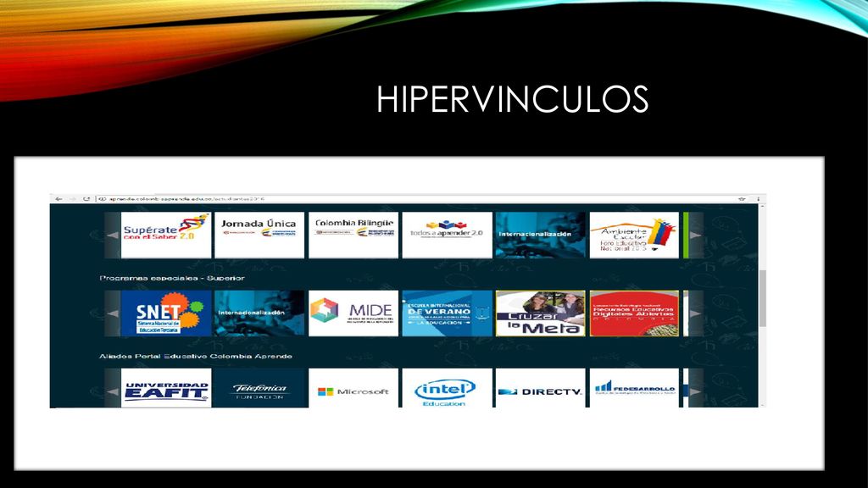Screen dimensions: 868x488
Task: Open the Cruzar la Meta tile
Action: tap(540, 313)
